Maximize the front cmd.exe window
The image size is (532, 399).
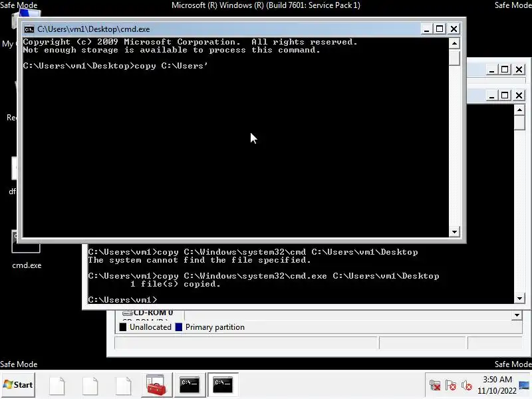coord(440,29)
